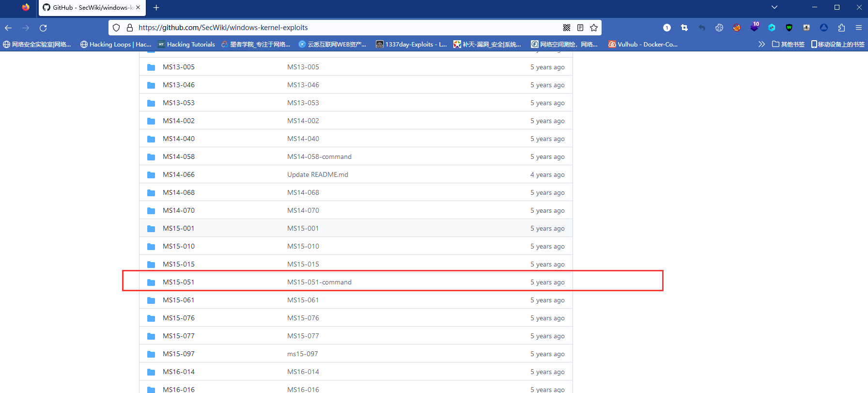Click the MS16-014 folder icon
This screenshot has width=868, height=393.
[x=151, y=372]
